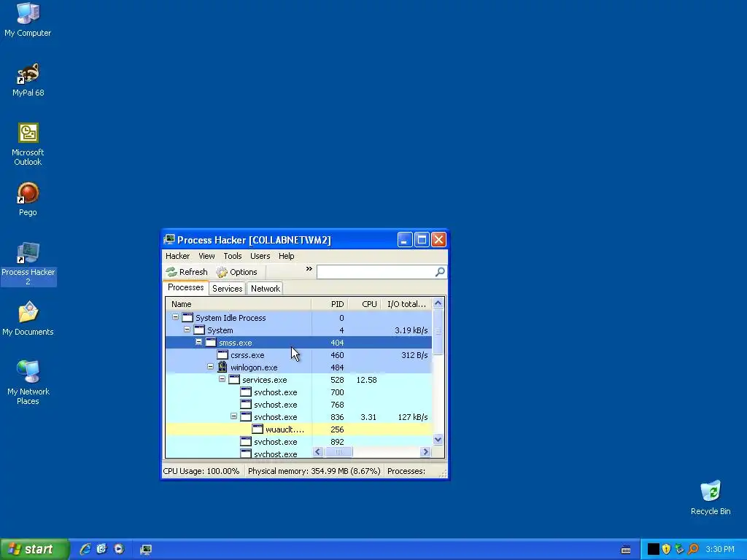Sort processes by the PID column header
Image resolution: width=747 pixels, height=560 pixels.
(x=330, y=304)
